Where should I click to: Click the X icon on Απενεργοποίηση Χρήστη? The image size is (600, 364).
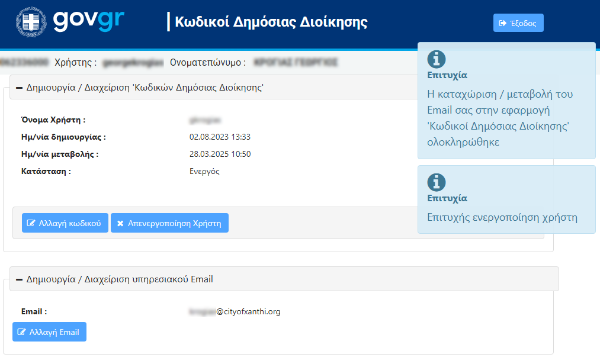coord(120,223)
